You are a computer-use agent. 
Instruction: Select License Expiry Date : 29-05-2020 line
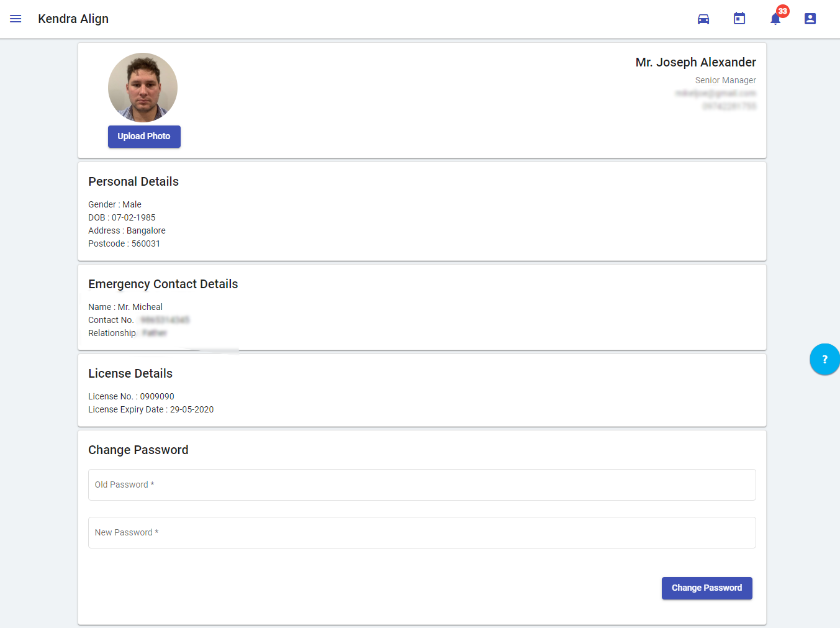click(x=151, y=409)
